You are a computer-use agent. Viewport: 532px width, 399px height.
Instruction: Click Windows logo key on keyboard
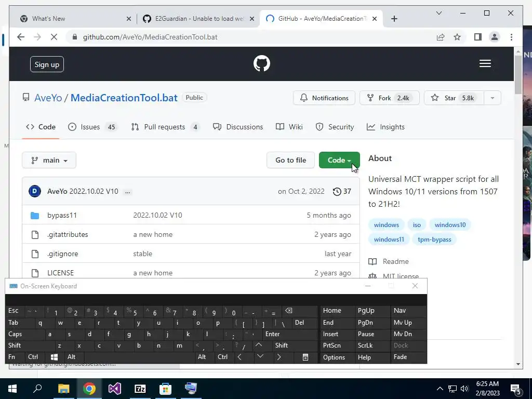(x=54, y=357)
